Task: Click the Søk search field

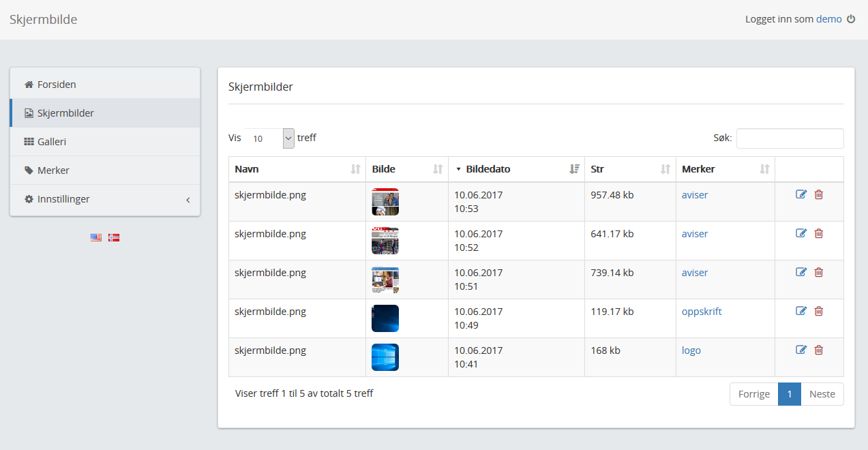Action: [790, 138]
